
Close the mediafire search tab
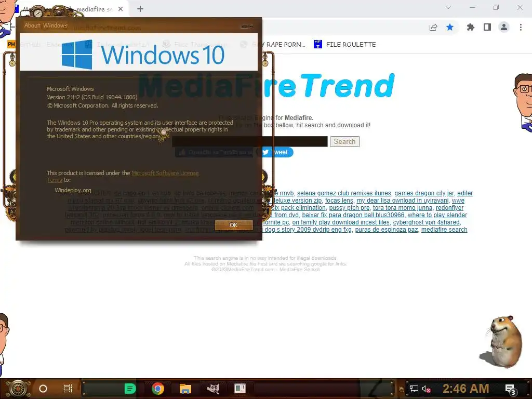tap(121, 9)
